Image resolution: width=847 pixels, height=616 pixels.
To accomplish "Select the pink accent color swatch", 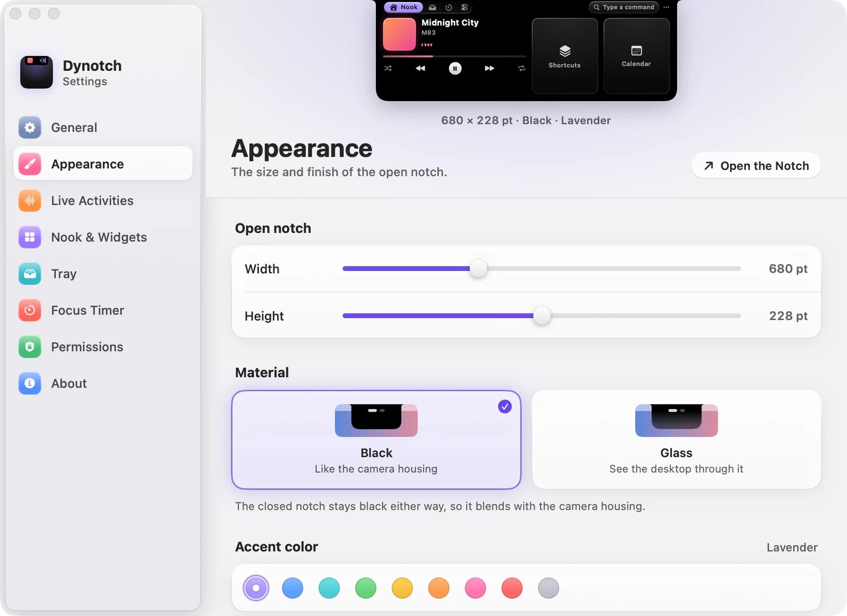I will tap(475, 588).
